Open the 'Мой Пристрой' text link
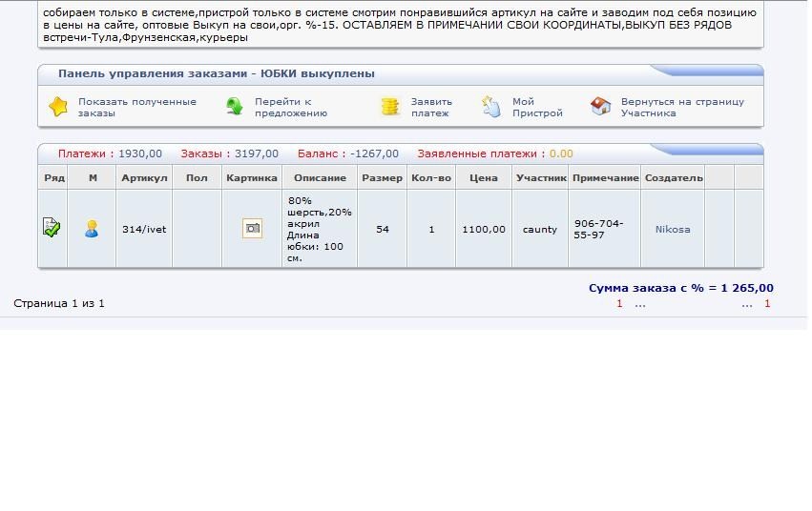 (x=536, y=107)
